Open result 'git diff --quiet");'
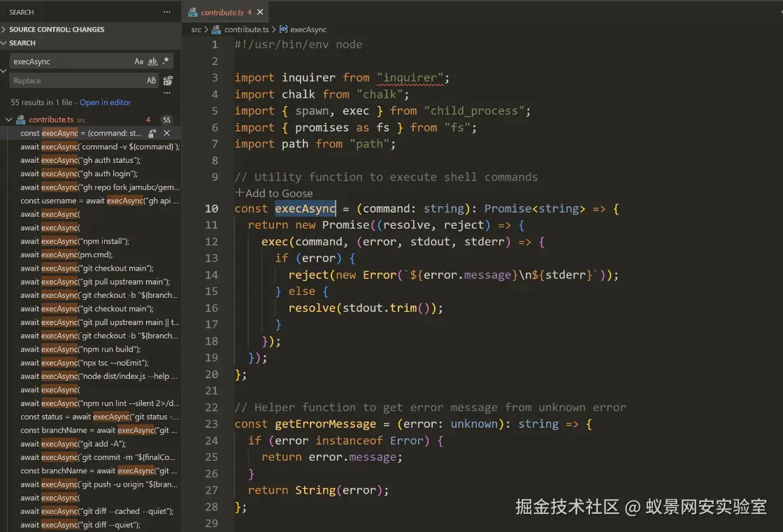The width and height of the screenshot is (783, 532). [80, 524]
